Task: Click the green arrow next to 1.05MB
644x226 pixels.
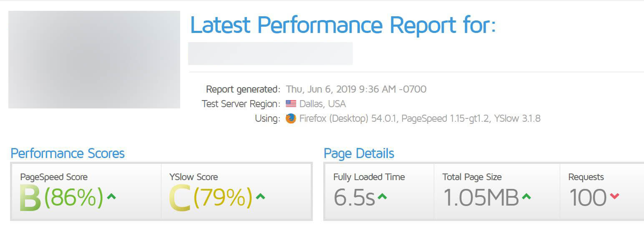Action: click(x=526, y=196)
